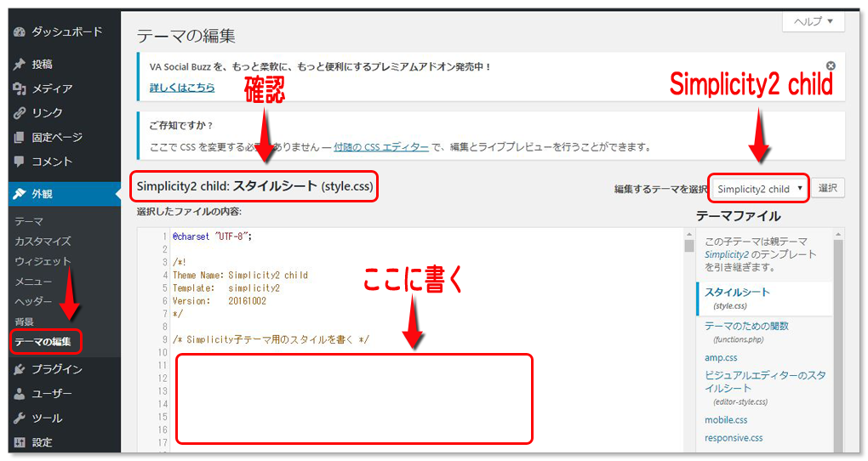Go to メニュー submenu item
This screenshot has width=868, height=461.
[33, 282]
